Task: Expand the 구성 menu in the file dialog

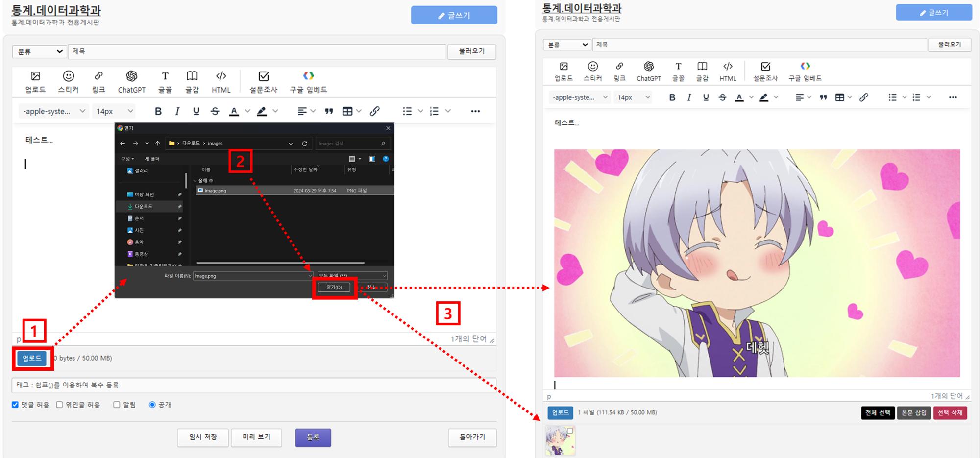Action: tap(127, 159)
